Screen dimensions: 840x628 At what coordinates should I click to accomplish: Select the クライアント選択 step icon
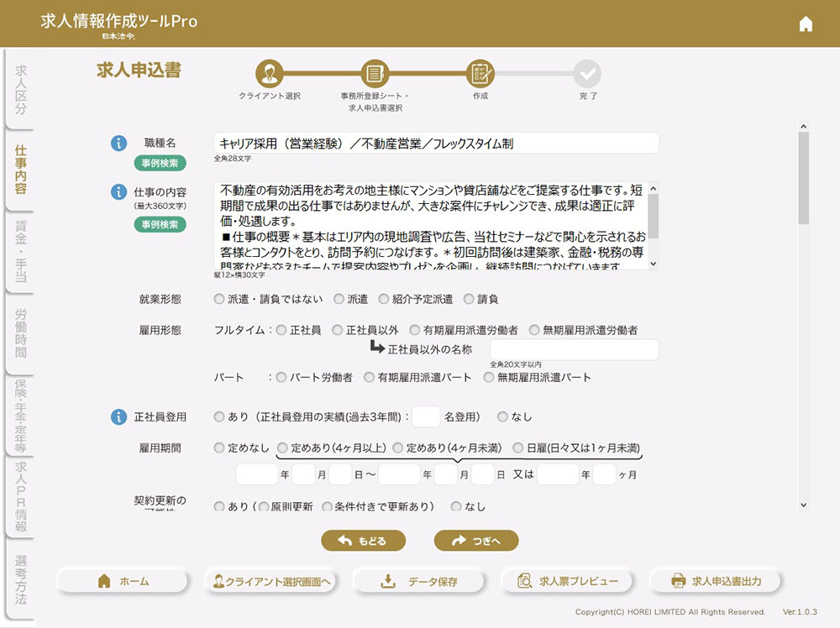click(x=270, y=73)
